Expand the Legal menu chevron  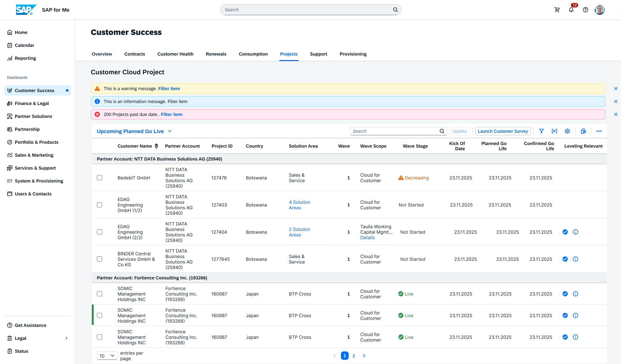pos(67,338)
